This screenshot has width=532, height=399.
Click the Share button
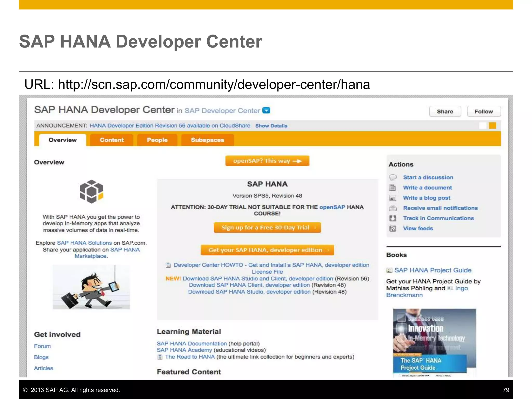click(445, 111)
